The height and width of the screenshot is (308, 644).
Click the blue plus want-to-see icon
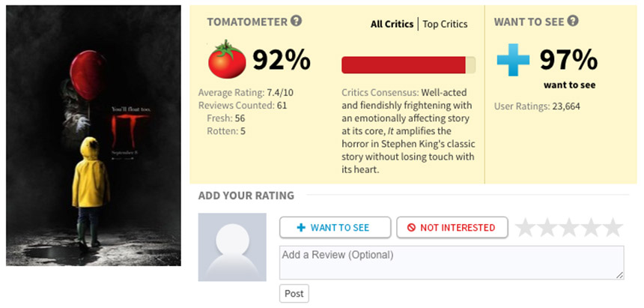point(513,60)
